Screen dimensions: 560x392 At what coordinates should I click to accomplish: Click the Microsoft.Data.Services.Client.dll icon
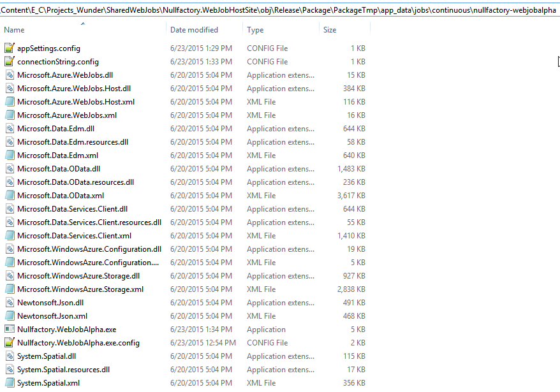pos(10,209)
